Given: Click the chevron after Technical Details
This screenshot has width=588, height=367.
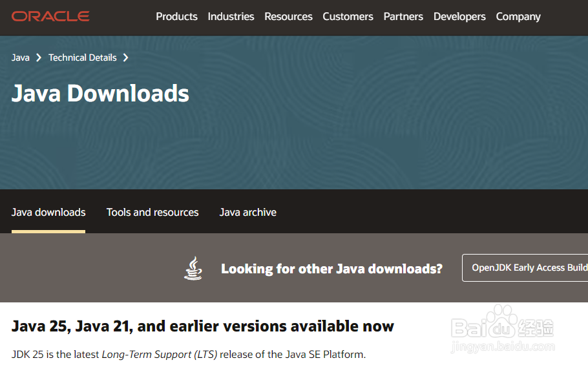Looking at the screenshot, I should click(x=125, y=58).
